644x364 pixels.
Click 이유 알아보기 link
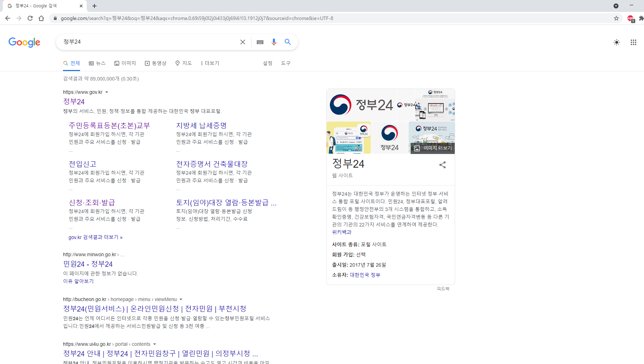click(78, 281)
